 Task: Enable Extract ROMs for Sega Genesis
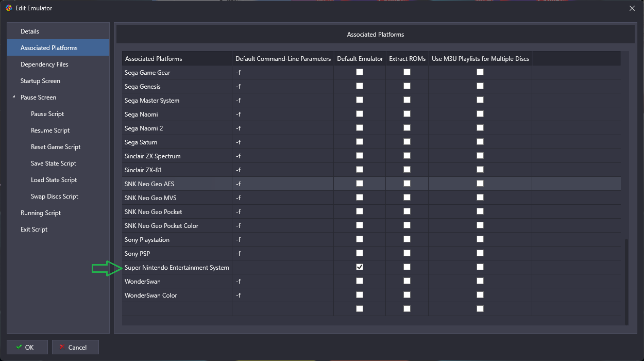[407, 86]
